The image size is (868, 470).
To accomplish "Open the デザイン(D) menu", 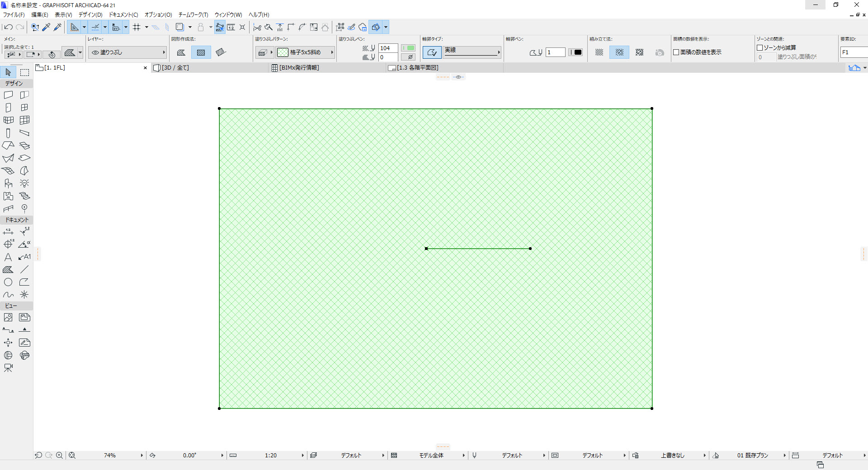I will click(90, 15).
